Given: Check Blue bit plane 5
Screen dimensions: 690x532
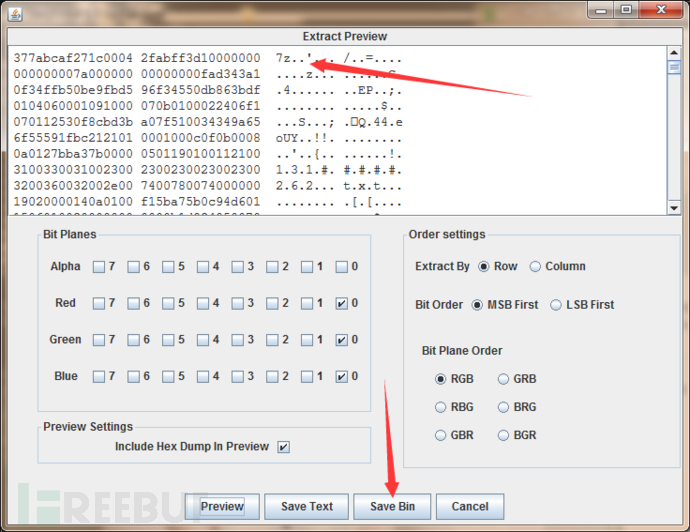Looking at the screenshot, I should click(x=168, y=376).
